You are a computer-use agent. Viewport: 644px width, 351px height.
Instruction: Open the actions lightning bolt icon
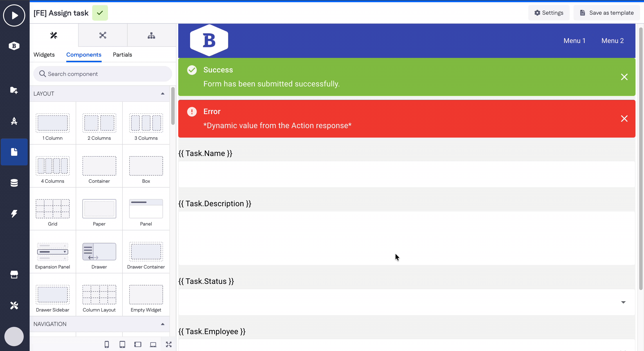(x=14, y=214)
